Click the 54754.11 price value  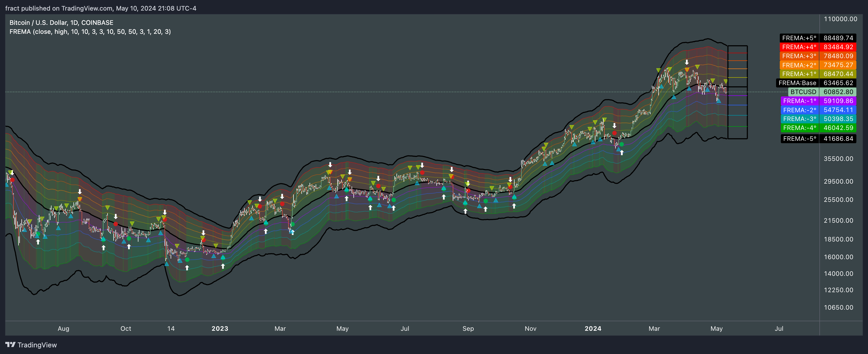838,110
